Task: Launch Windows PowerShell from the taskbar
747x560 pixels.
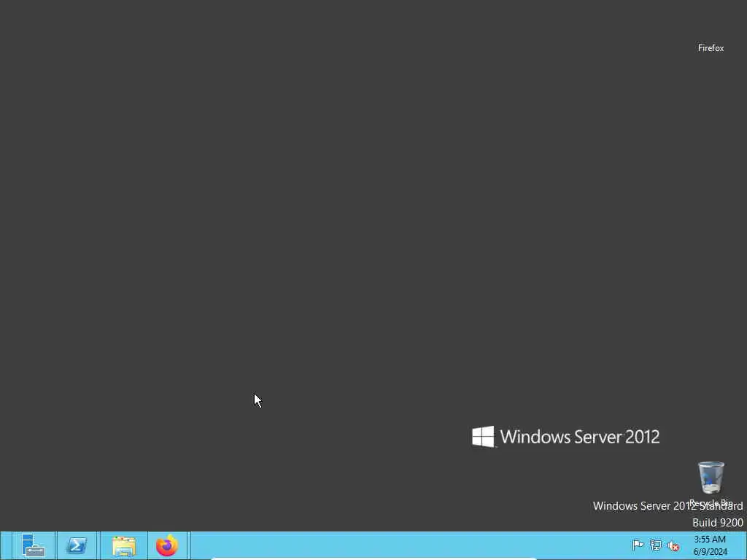Action: (x=77, y=545)
